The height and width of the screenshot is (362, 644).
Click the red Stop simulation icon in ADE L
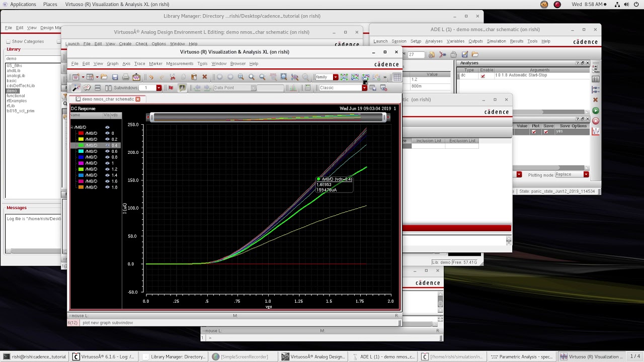(596, 121)
